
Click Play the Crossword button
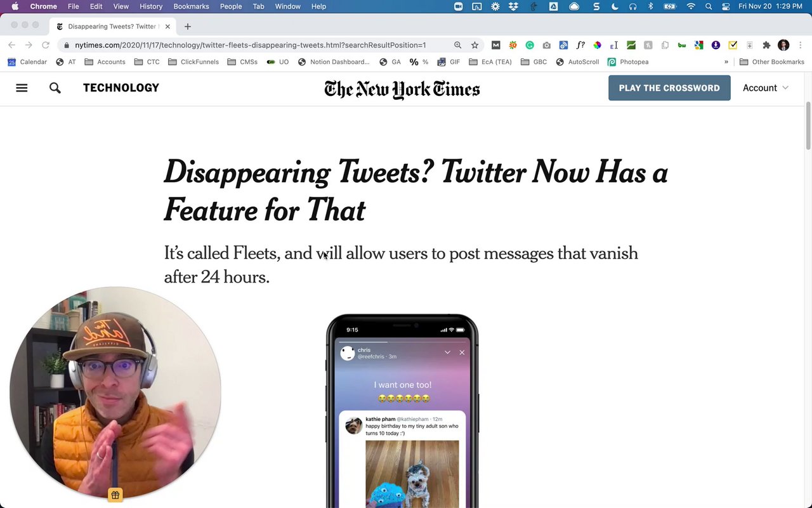(669, 88)
